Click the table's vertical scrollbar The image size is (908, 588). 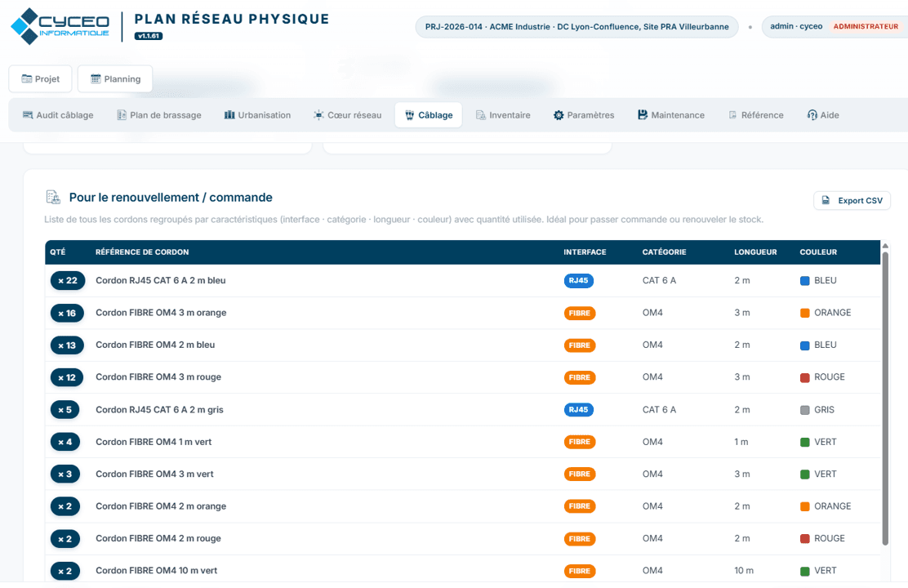coord(885,399)
